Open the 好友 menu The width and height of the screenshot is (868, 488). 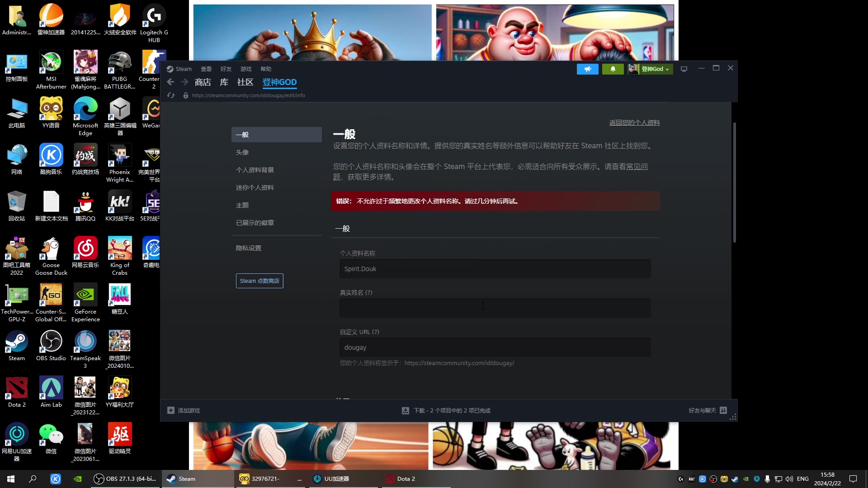click(x=226, y=69)
